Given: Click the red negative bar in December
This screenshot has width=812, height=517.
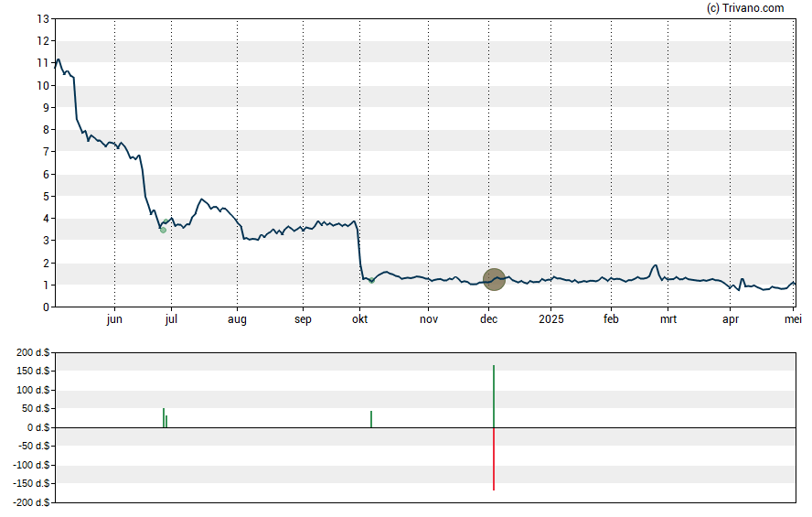Looking at the screenshot, I should point(494,459).
